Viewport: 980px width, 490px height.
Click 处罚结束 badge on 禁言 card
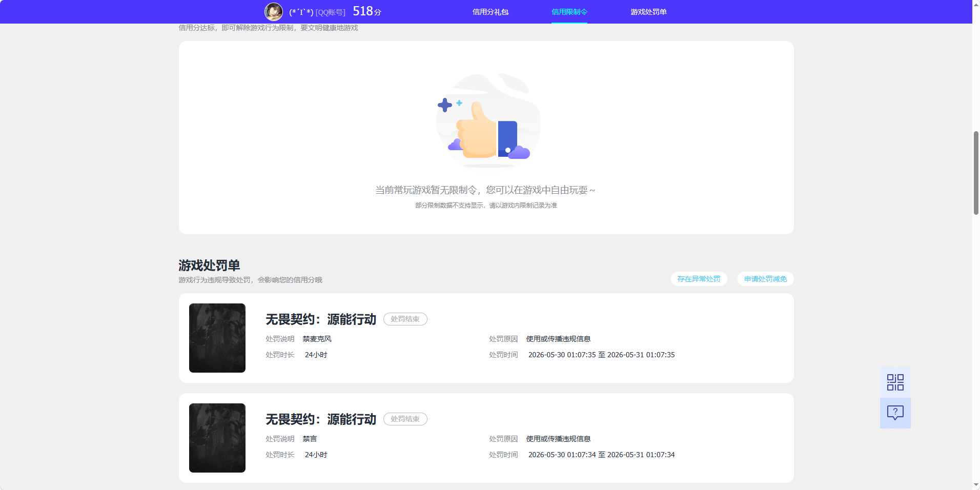[x=405, y=419]
